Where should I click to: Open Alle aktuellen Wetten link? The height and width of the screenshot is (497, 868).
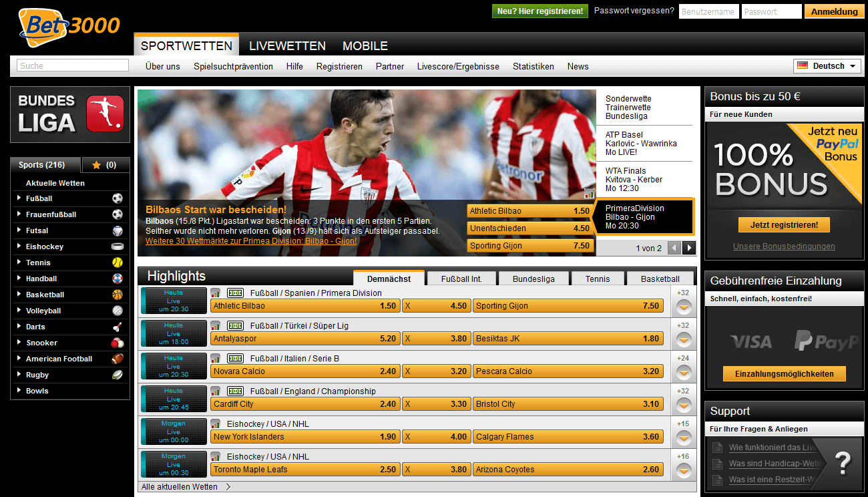[180, 487]
